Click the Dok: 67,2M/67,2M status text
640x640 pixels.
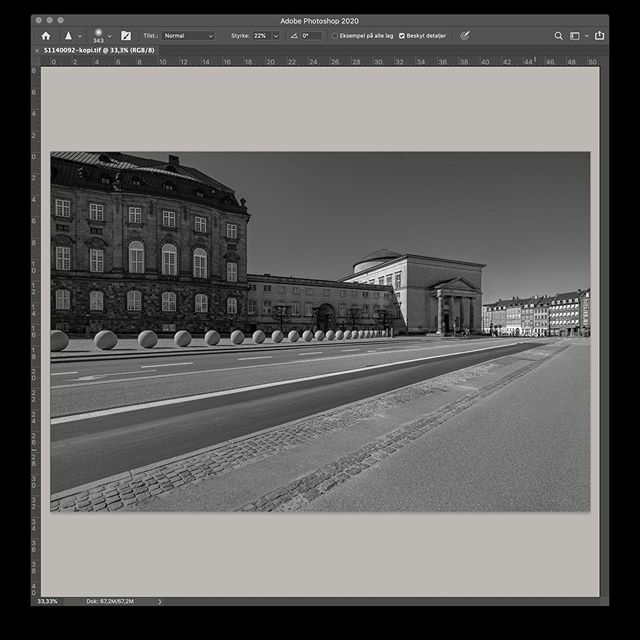pos(110,601)
